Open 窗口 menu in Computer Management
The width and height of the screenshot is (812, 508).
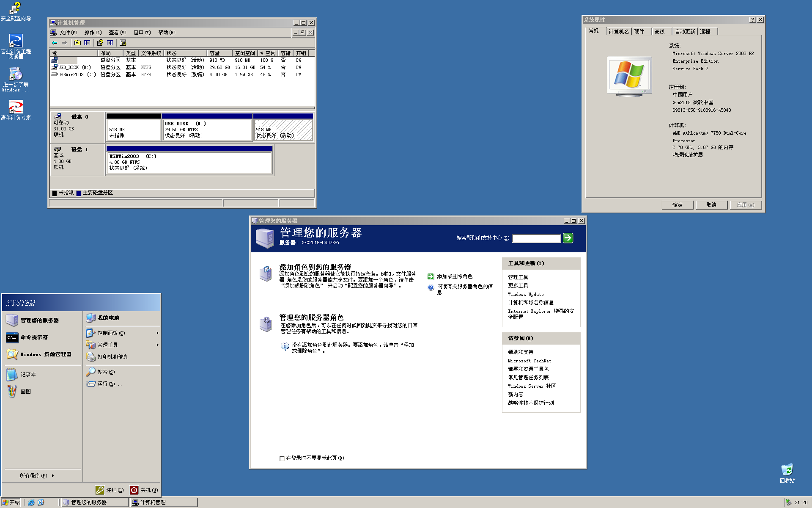click(142, 33)
